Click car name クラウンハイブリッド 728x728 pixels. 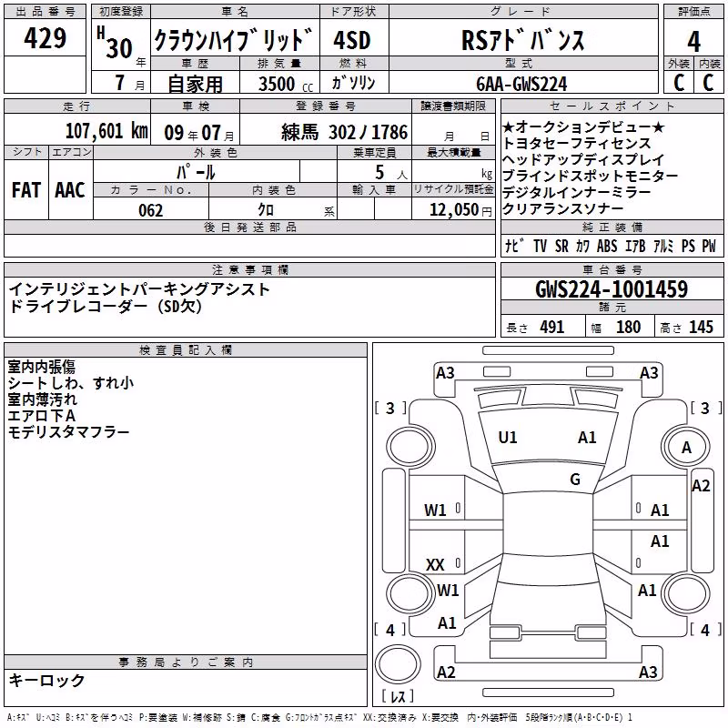tap(234, 40)
